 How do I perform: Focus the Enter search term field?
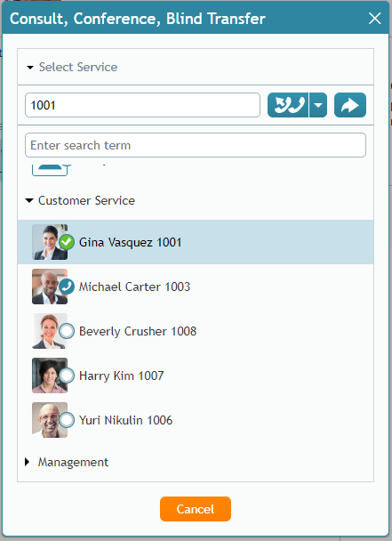click(x=196, y=145)
